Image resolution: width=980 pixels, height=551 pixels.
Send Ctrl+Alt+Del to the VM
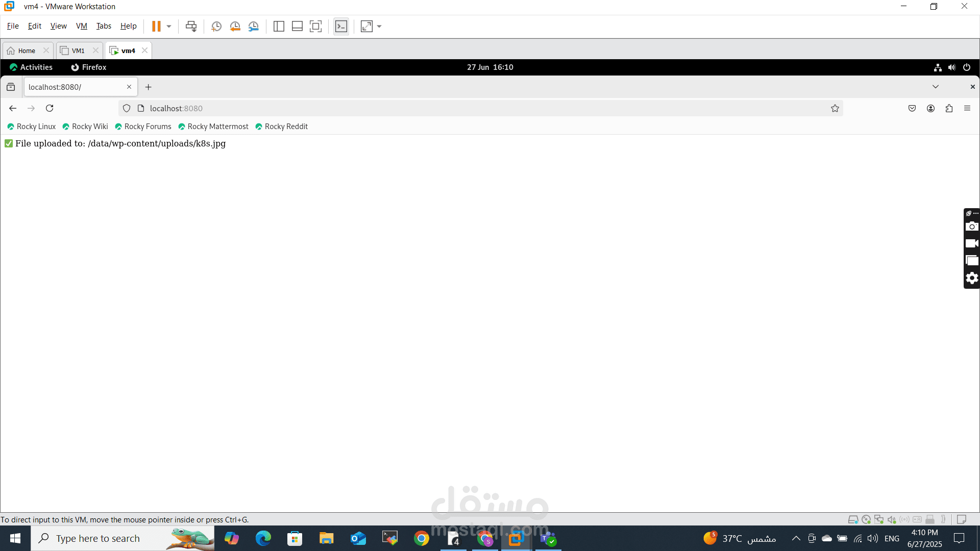pyautogui.click(x=191, y=27)
